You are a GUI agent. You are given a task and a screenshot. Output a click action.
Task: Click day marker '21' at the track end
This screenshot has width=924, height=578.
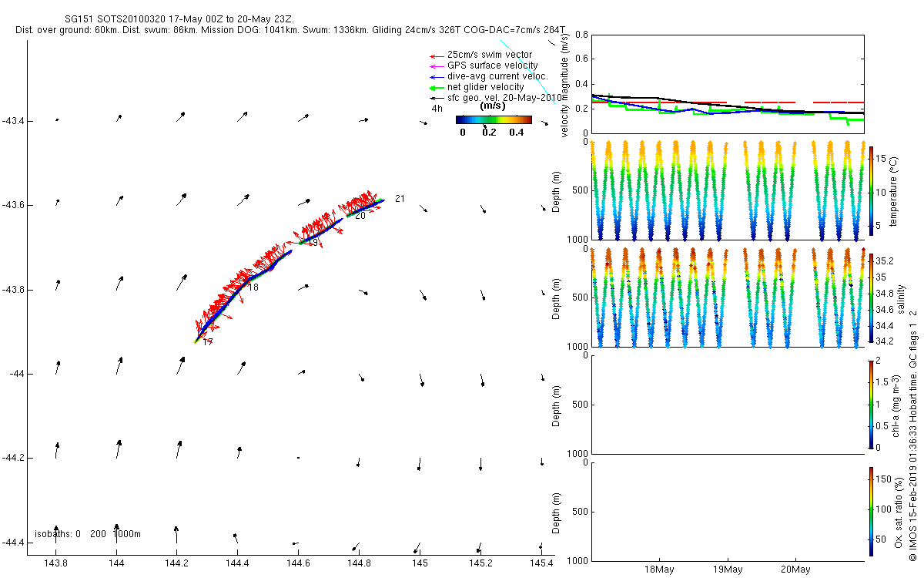pos(400,199)
